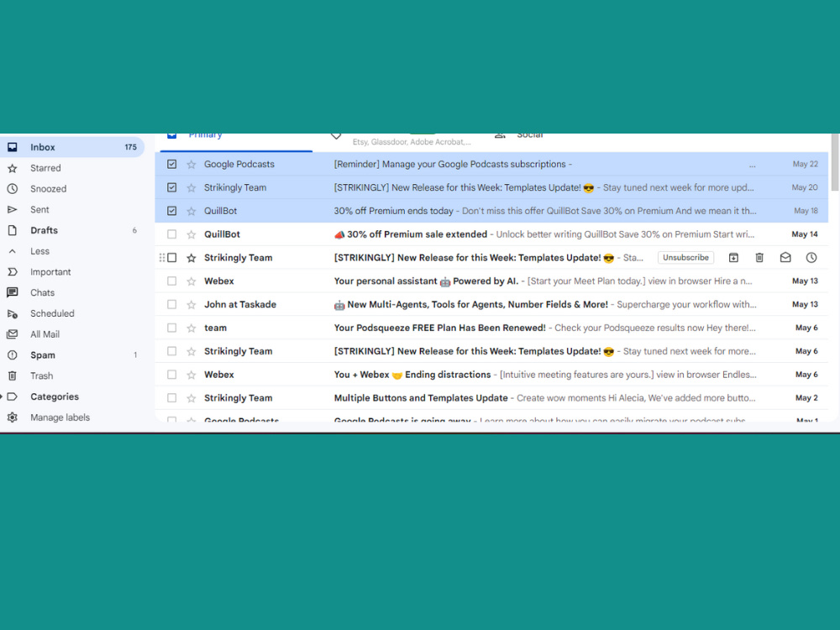Check the John at Taskade email

(171, 304)
